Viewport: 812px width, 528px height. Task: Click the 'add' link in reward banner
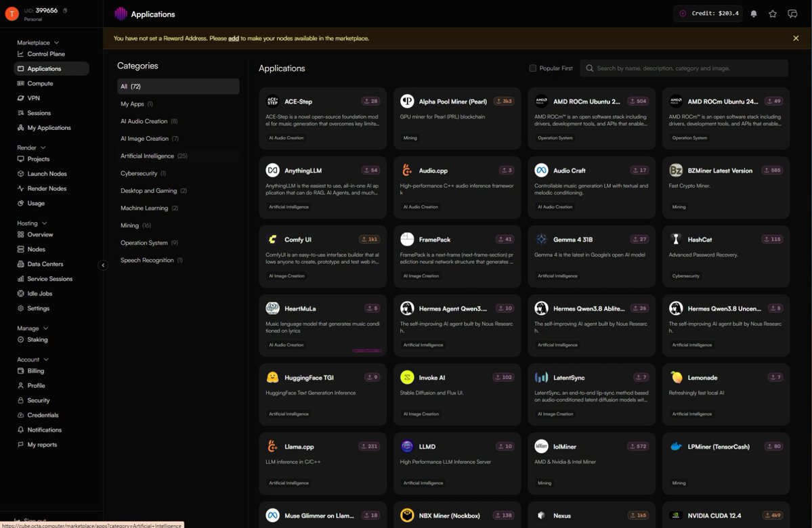[234, 39]
